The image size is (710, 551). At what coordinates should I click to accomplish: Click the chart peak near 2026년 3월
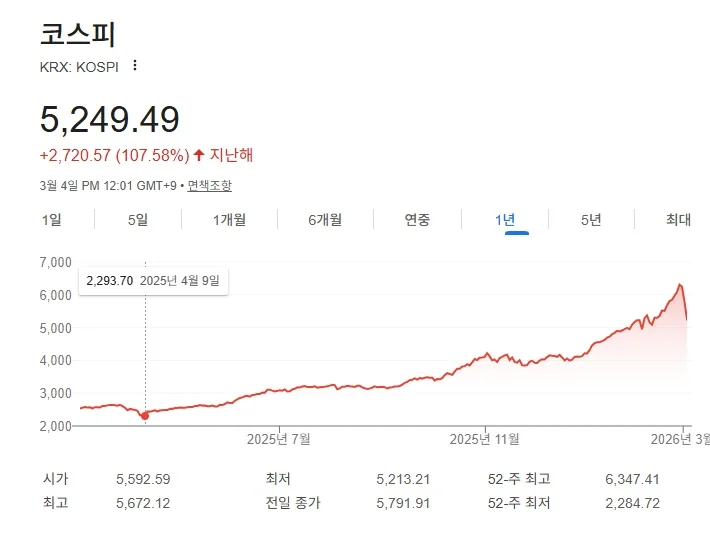(x=680, y=285)
